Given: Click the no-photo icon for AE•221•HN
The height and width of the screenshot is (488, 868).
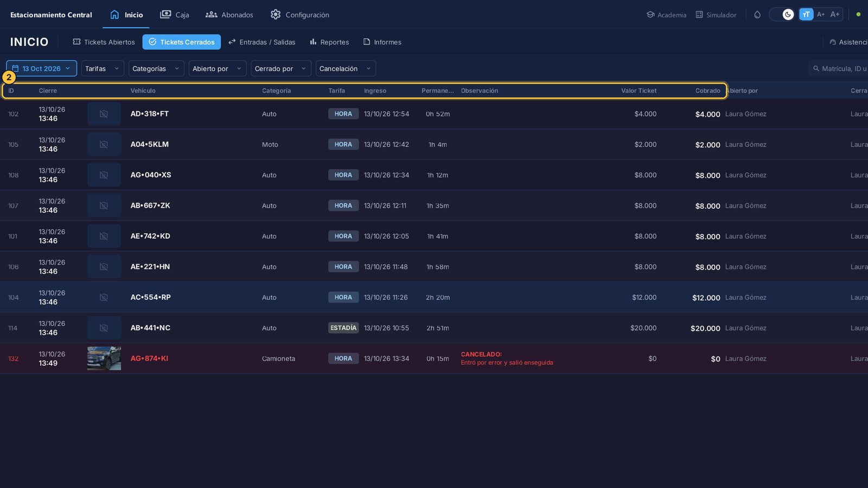Looking at the screenshot, I should click(x=104, y=267).
